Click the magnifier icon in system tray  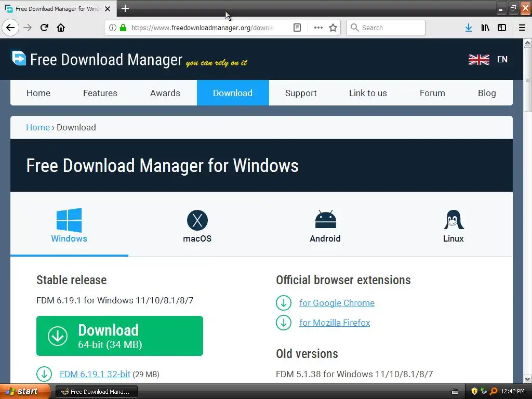[494, 392]
